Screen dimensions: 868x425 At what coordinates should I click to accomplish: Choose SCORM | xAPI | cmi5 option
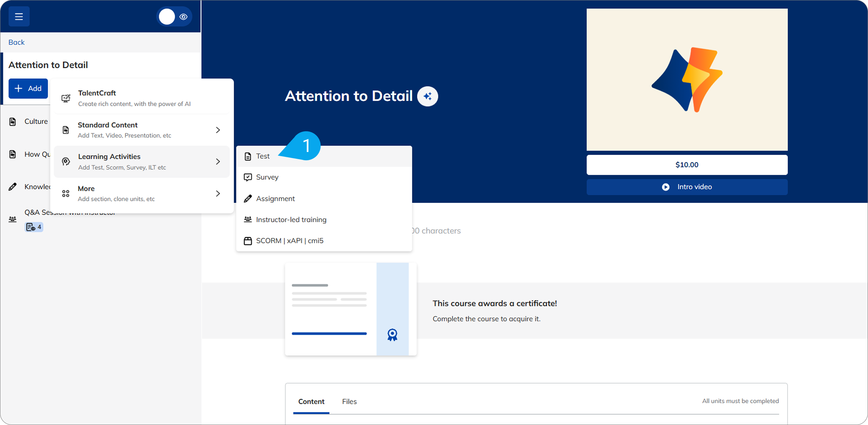pos(289,241)
